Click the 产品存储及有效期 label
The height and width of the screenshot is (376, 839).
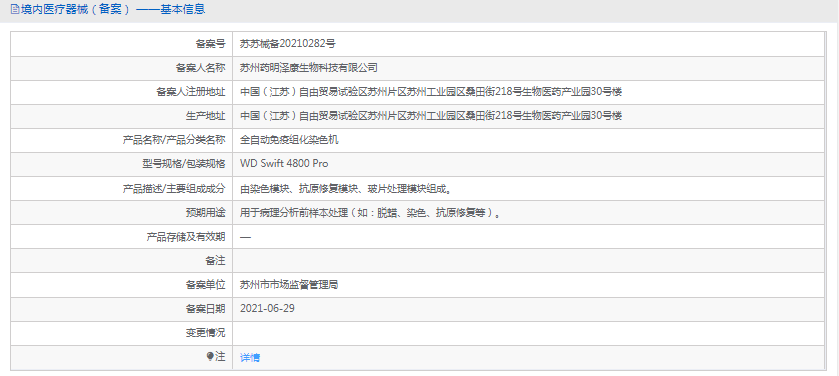(x=186, y=236)
